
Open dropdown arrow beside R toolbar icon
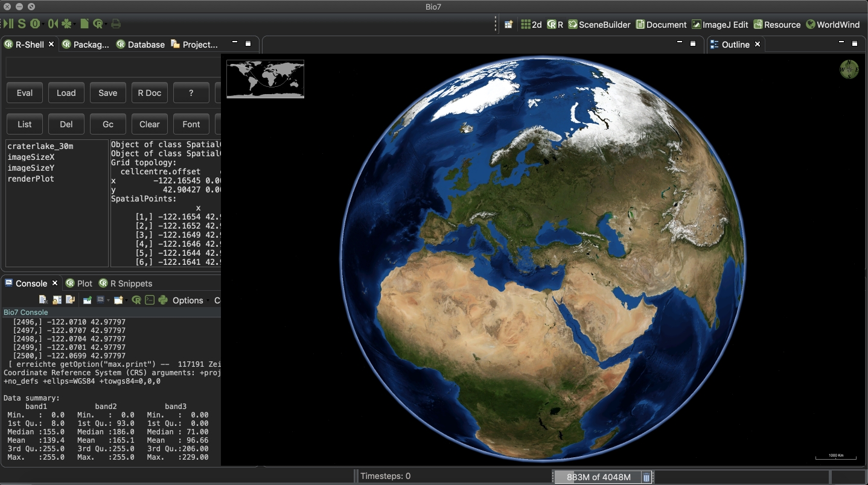(106, 24)
